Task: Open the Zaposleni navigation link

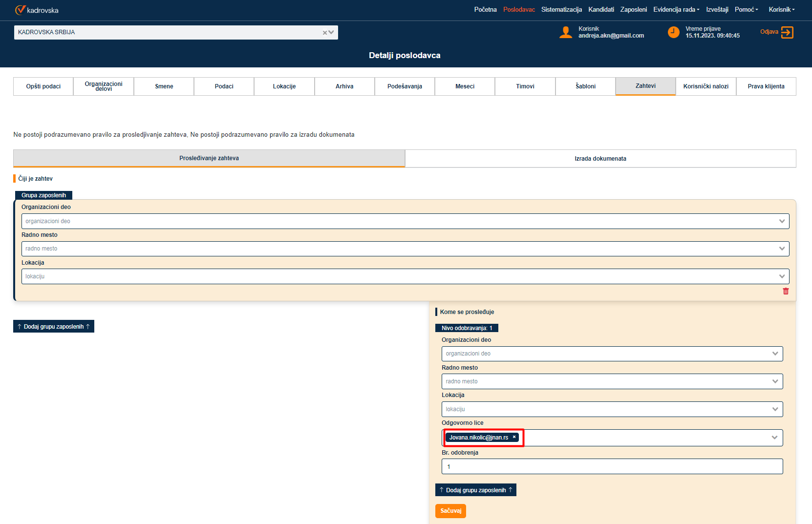Action: click(x=633, y=10)
